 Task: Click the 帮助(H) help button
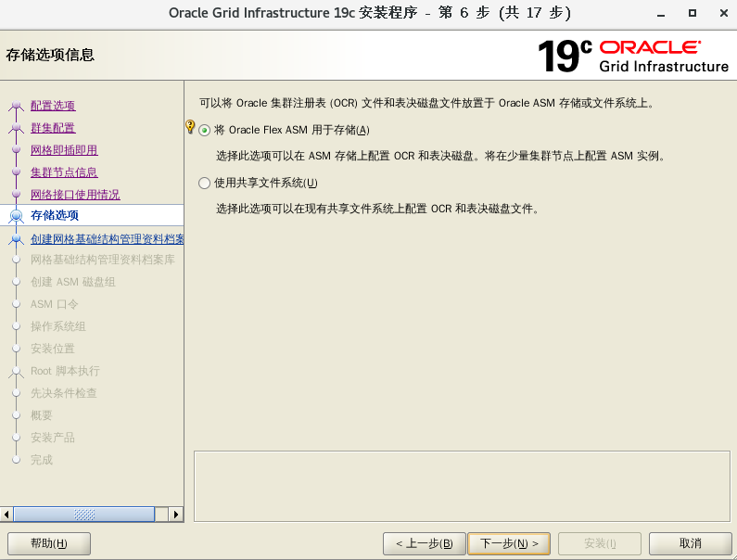49,543
